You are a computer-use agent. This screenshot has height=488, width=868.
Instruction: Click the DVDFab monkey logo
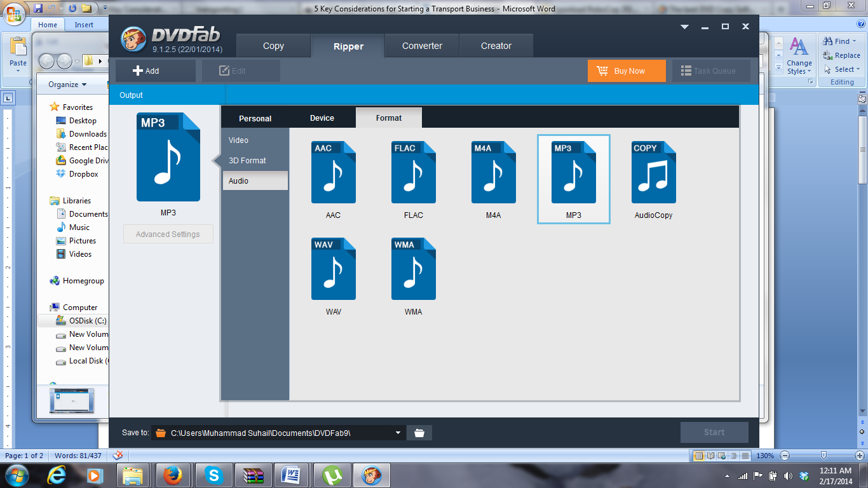[x=133, y=40]
